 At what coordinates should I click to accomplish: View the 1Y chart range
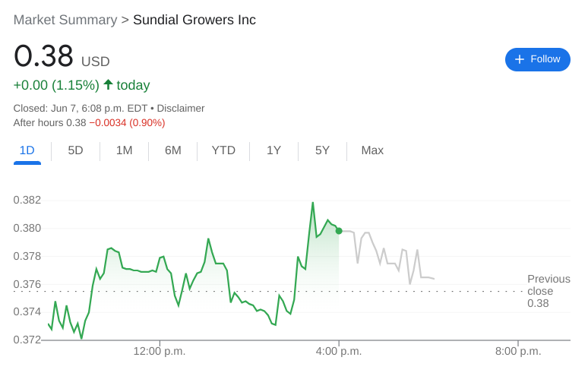[x=273, y=150]
